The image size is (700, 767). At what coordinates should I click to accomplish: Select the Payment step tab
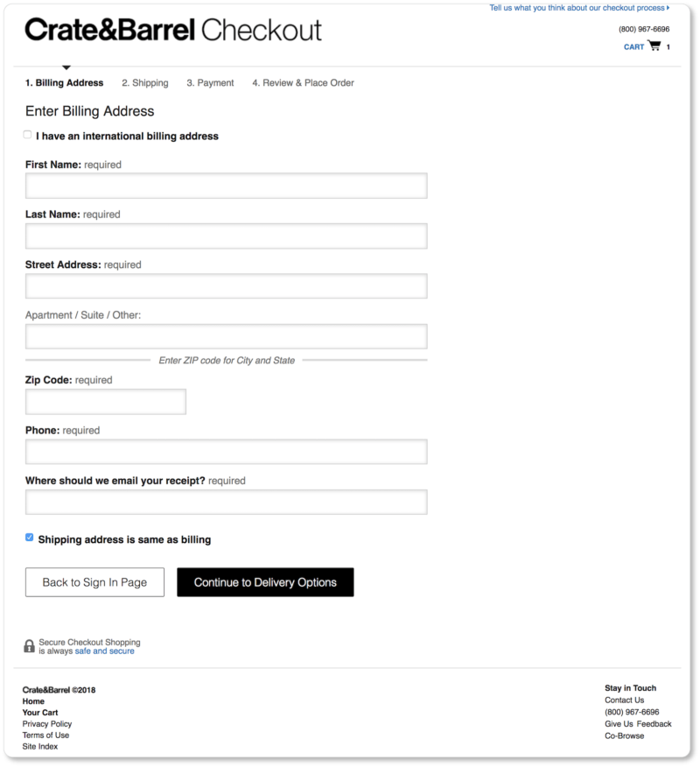(x=210, y=83)
